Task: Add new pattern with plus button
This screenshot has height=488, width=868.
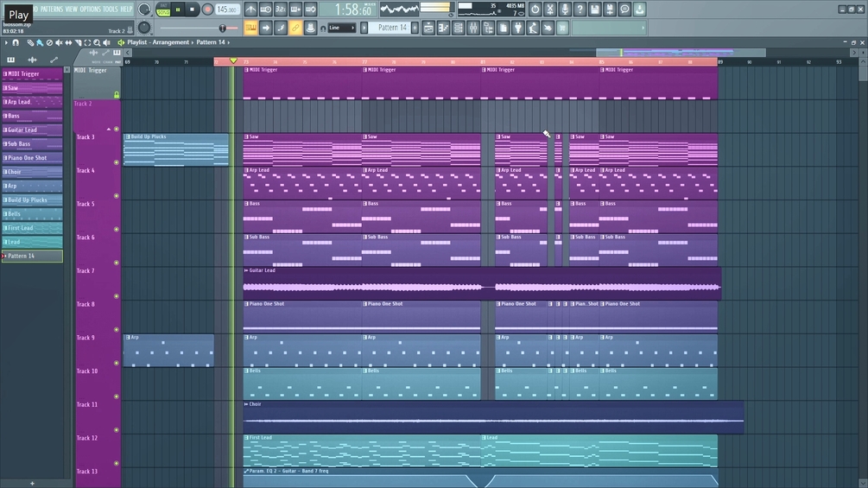Action: (415, 28)
